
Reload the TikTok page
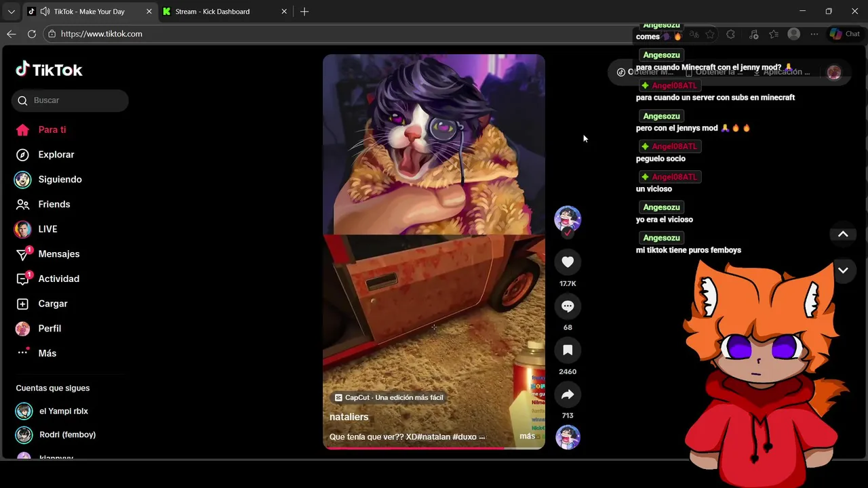click(32, 34)
